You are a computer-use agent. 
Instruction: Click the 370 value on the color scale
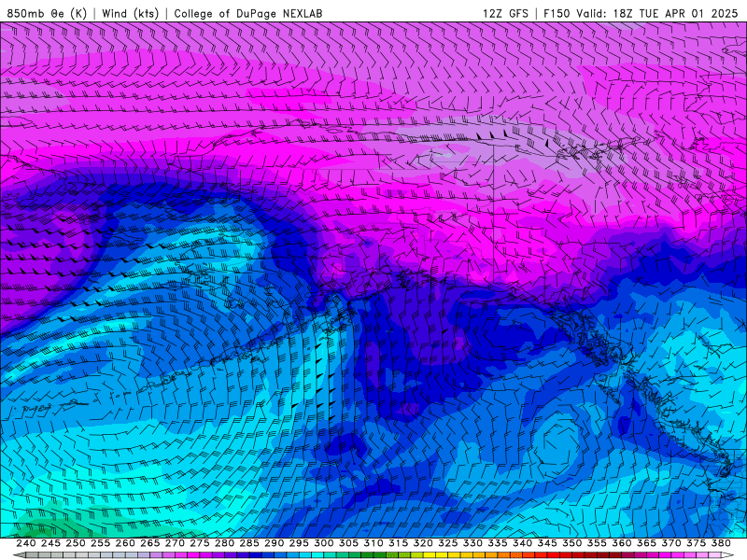pyautogui.click(x=671, y=543)
